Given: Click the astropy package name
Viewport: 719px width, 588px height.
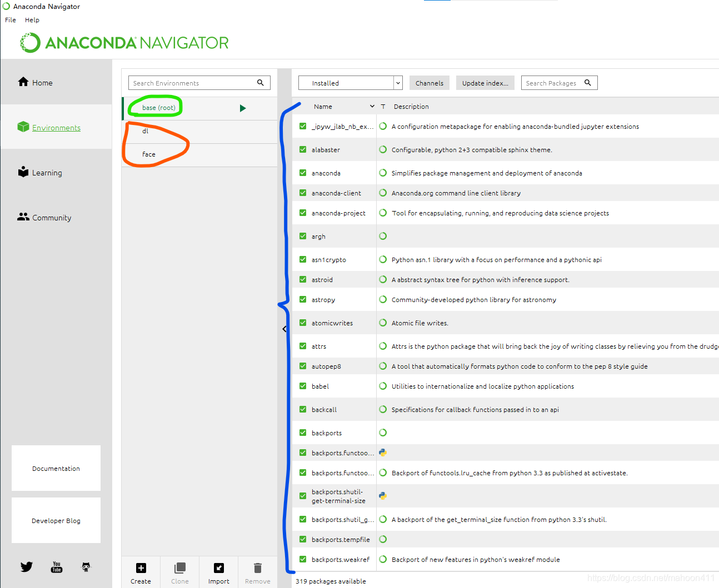Looking at the screenshot, I should (323, 299).
